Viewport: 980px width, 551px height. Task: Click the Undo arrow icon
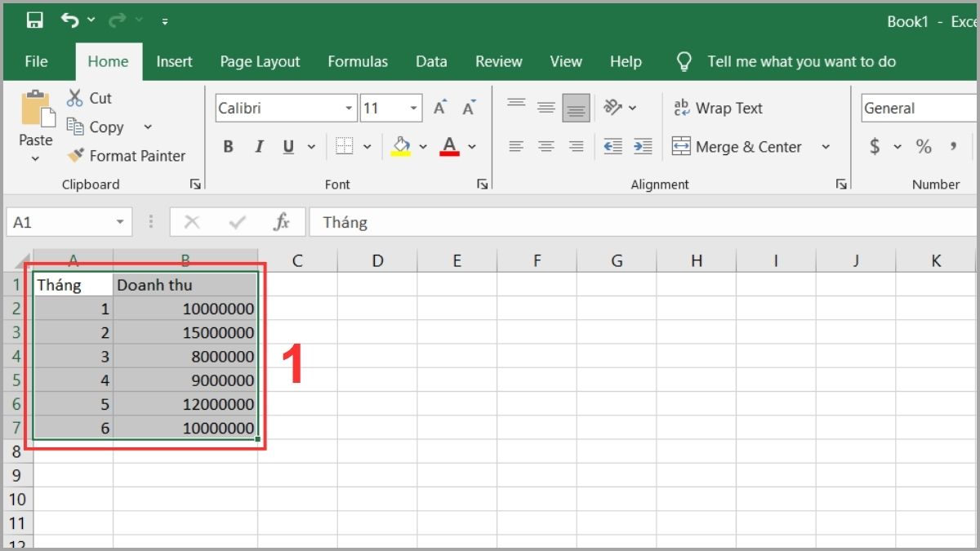[x=70, y=20]
